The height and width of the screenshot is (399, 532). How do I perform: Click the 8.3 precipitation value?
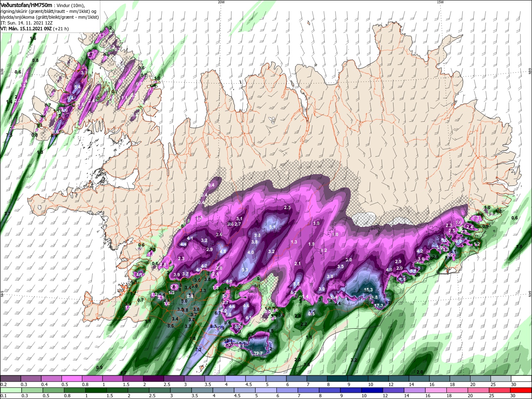(213, 327)
